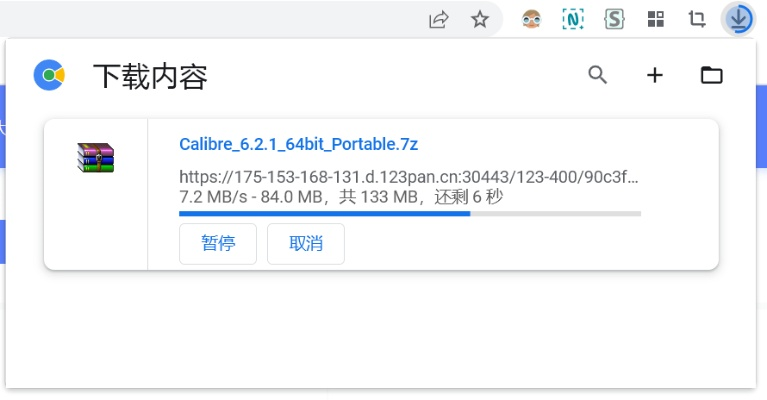Open the four-squares extension icon
This screenshot has width=767, height=400.
(655, 19)
